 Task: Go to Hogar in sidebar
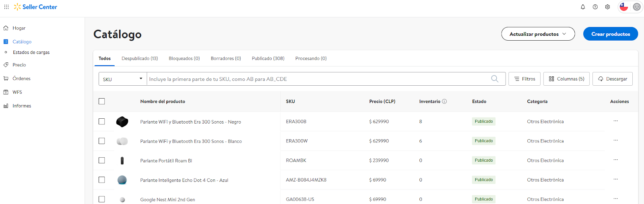19,28
